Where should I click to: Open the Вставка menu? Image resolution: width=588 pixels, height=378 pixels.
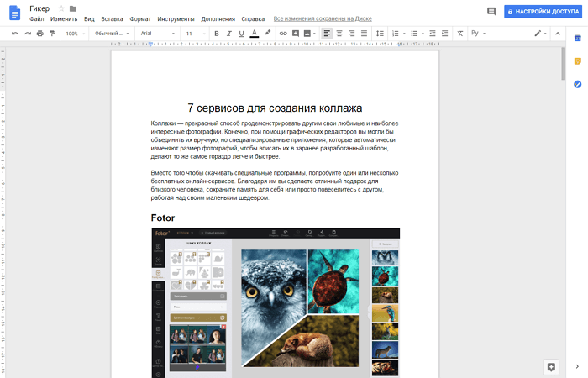click(111, 18)
